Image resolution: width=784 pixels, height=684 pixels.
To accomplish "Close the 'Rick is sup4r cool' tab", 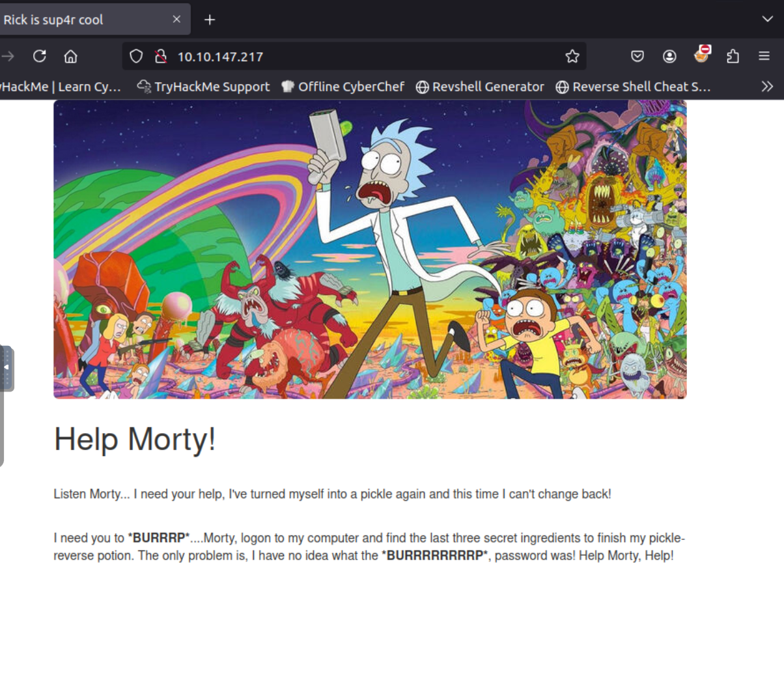I will point(176,20).
